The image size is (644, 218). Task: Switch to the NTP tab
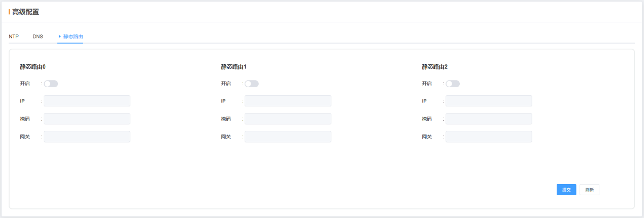point(14,37)
